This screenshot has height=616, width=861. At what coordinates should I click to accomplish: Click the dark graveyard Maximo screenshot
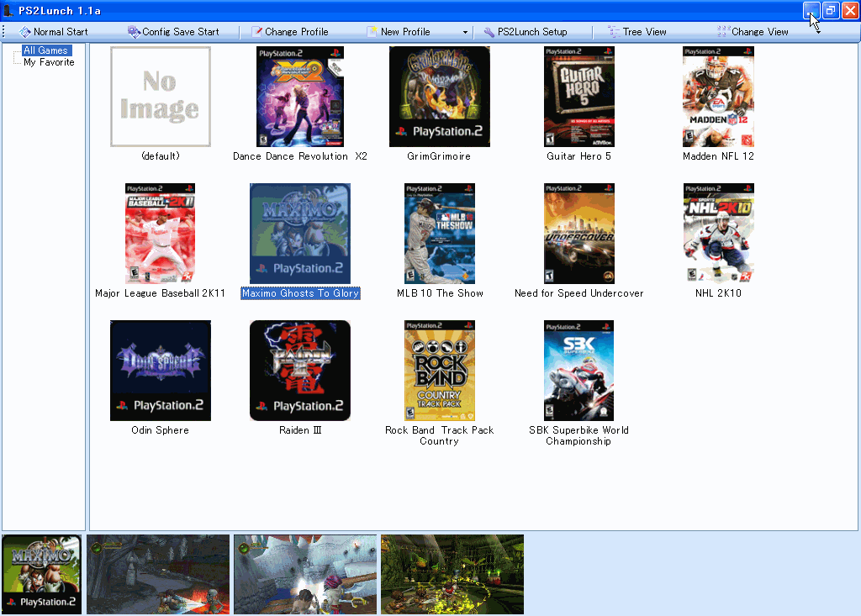click(x=158, y=574)
